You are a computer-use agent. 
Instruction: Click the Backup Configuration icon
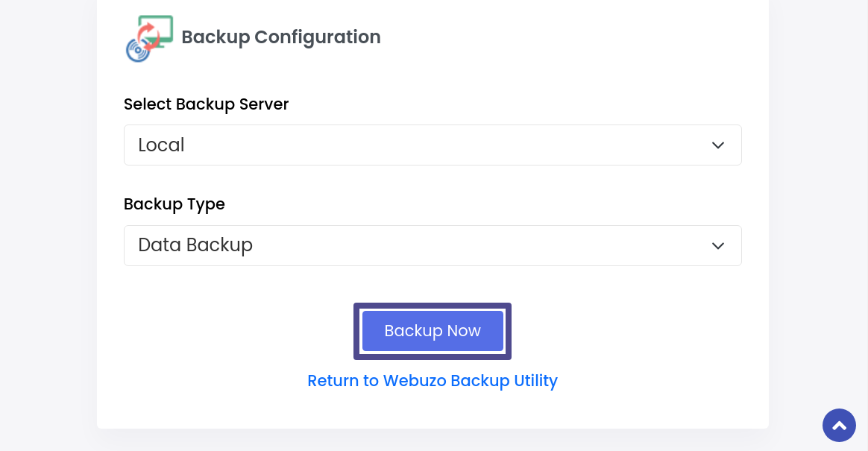(149, 38)
